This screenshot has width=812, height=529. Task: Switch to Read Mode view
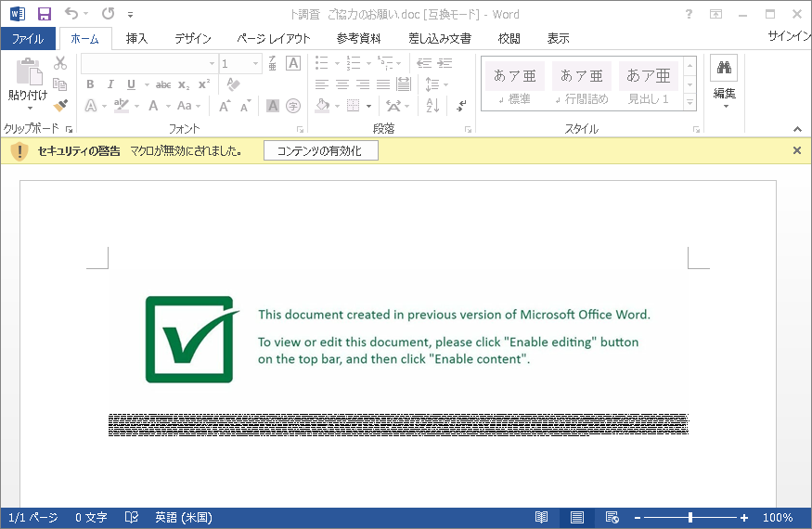click(x=541, y=517)
